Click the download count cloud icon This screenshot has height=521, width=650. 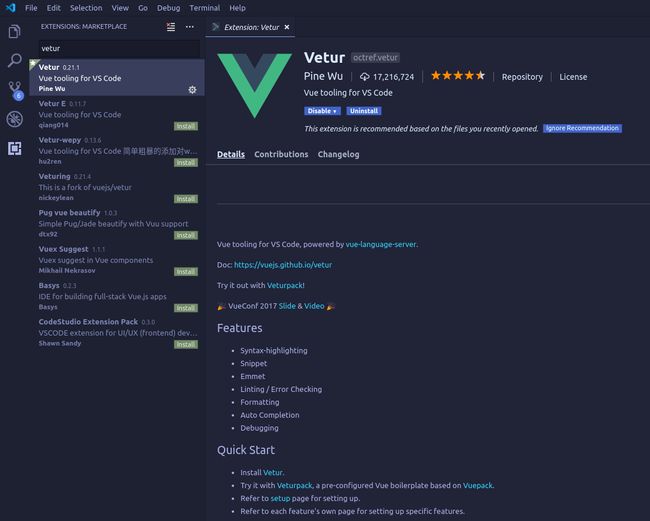[364, 77]
